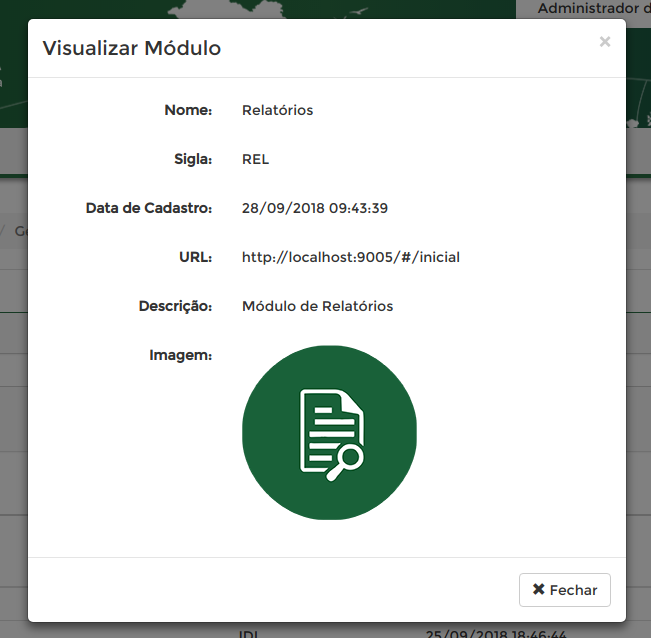This screenshot has height=638, width=651.
Task: Click the Fechar button
Action: pos(565,590)
